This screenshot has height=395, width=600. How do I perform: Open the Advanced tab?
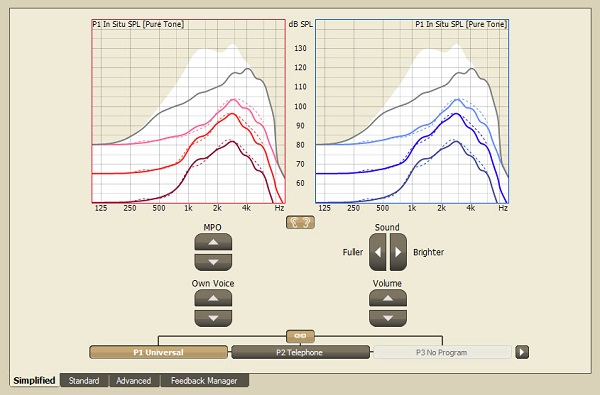[134, 380]
